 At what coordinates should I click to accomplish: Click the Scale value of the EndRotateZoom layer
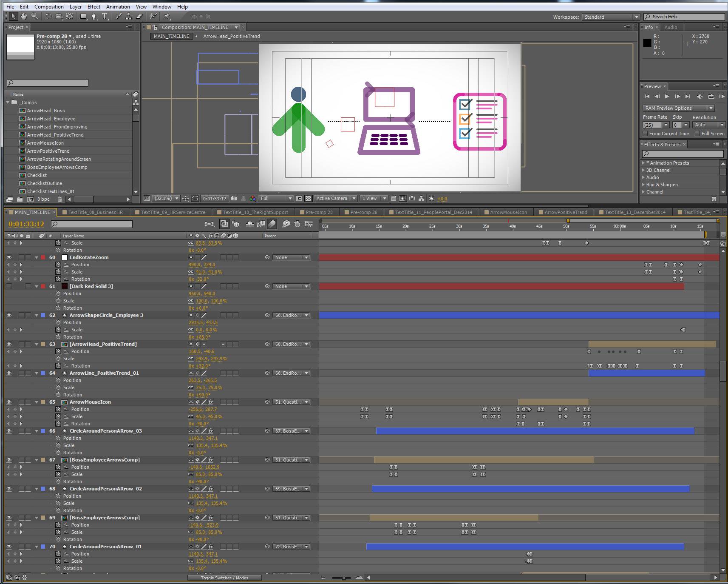pos(209,272)
